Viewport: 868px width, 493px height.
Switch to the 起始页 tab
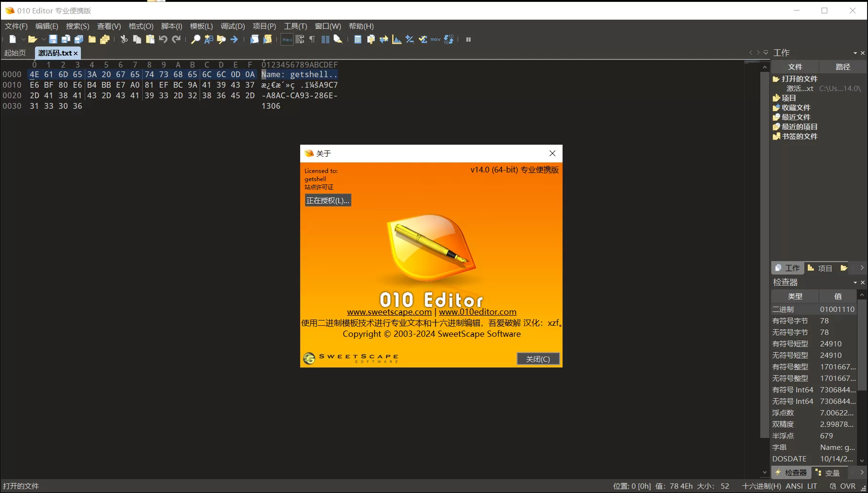point(15,53)
